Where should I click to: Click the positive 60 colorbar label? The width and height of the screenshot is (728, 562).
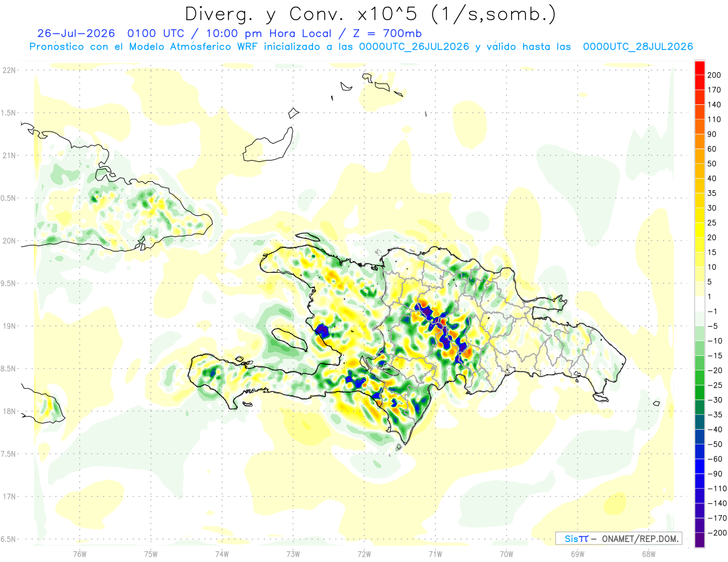[x=712, y=149]
